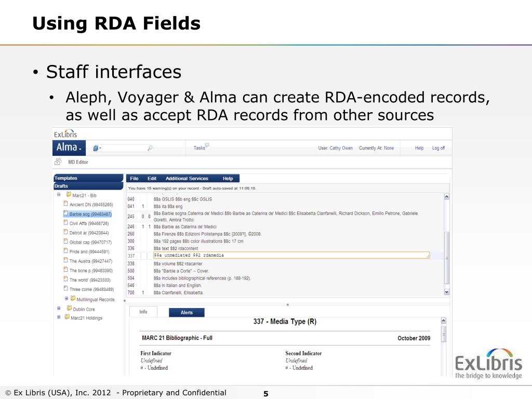This screenshot has height=399, width=532.
Task: Click the Currently At: None location
Action: pyautogui.click(x=376, y=148)
